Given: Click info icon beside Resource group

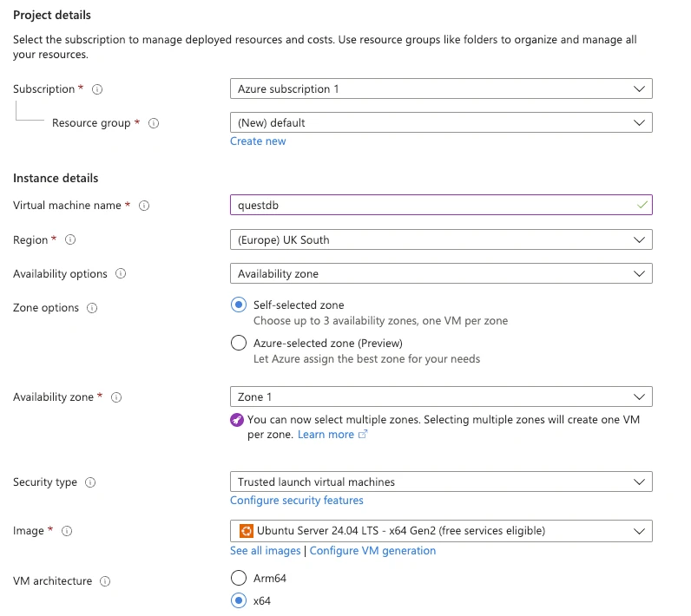Looking at the screenshot, I should 154,123.
